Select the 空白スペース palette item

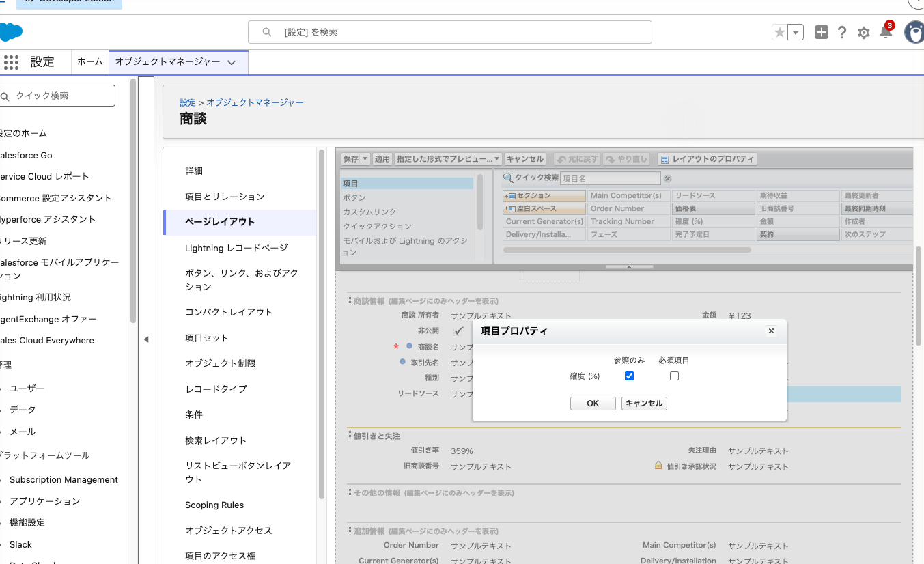(x=544, y=209)
